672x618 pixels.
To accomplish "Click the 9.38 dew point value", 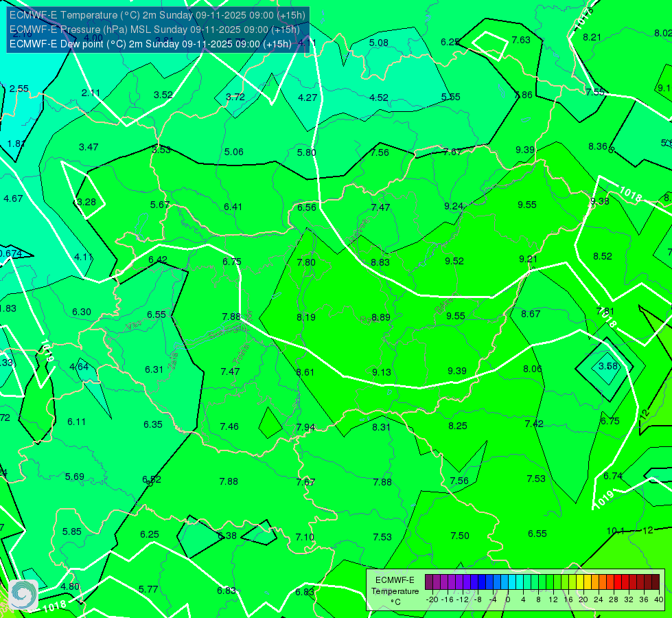I will coord(599,202).
